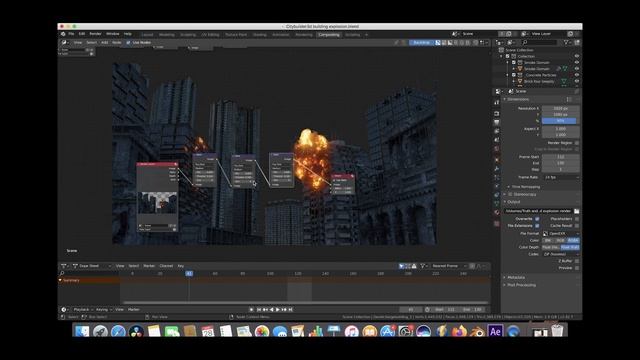Viewport: 640px width, 360px height.
Task: Select Float (Full) color depth button
Action: click(570, 247)
